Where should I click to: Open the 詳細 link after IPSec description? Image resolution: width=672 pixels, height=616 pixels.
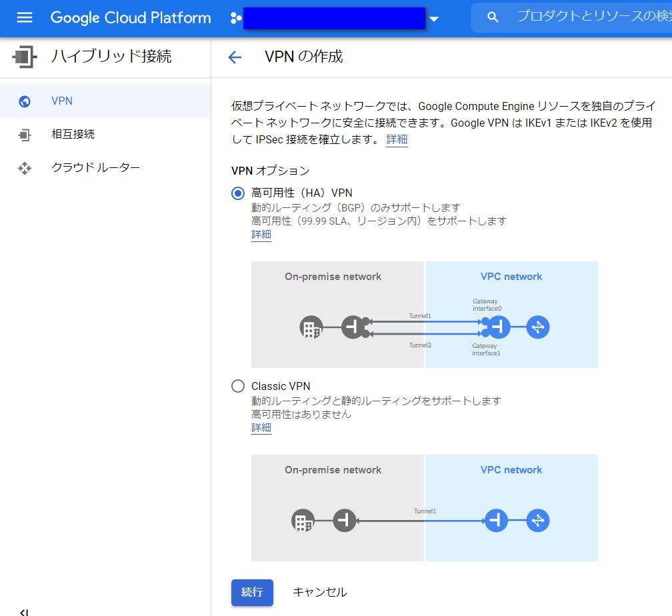pyautogui.click(x=397, y=139)
